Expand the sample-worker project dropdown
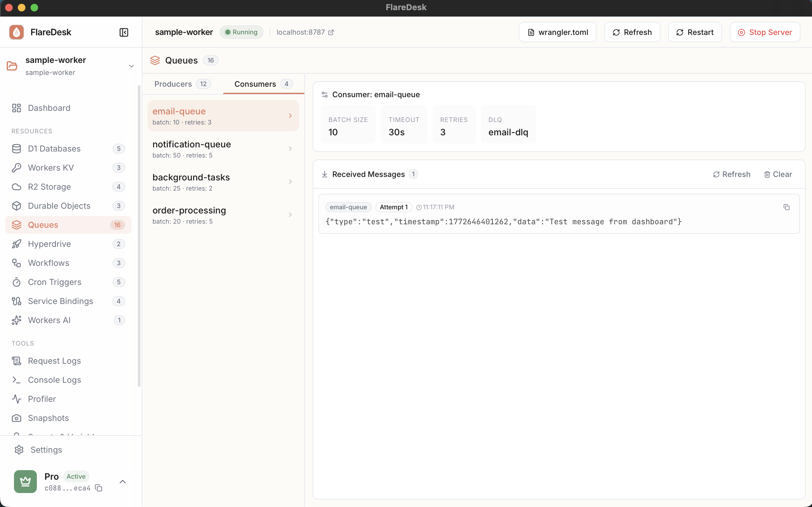The height and width of the screenshot is (507, 812). click(132, 66)
